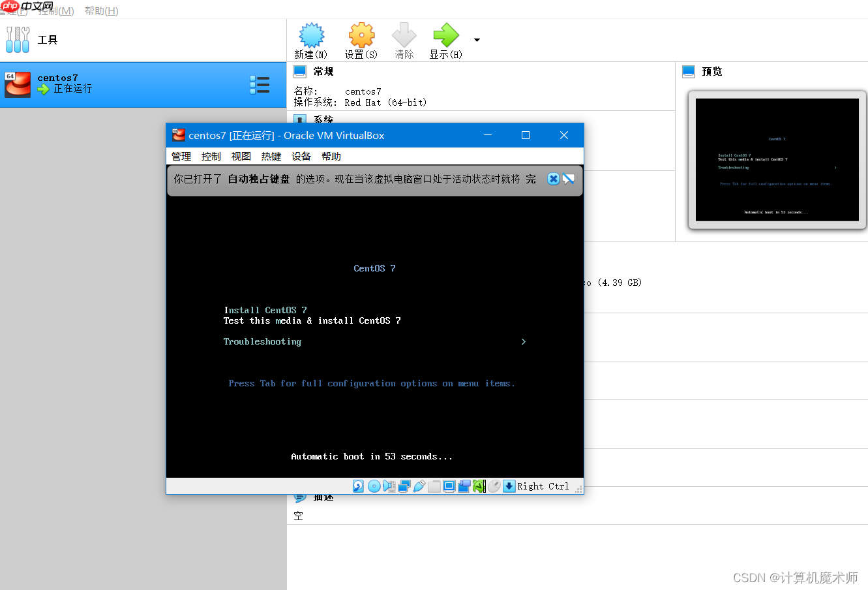868x590 pixels.
Task: Toggle mouse integration via the mouse status icon
Action: point(494,486)
